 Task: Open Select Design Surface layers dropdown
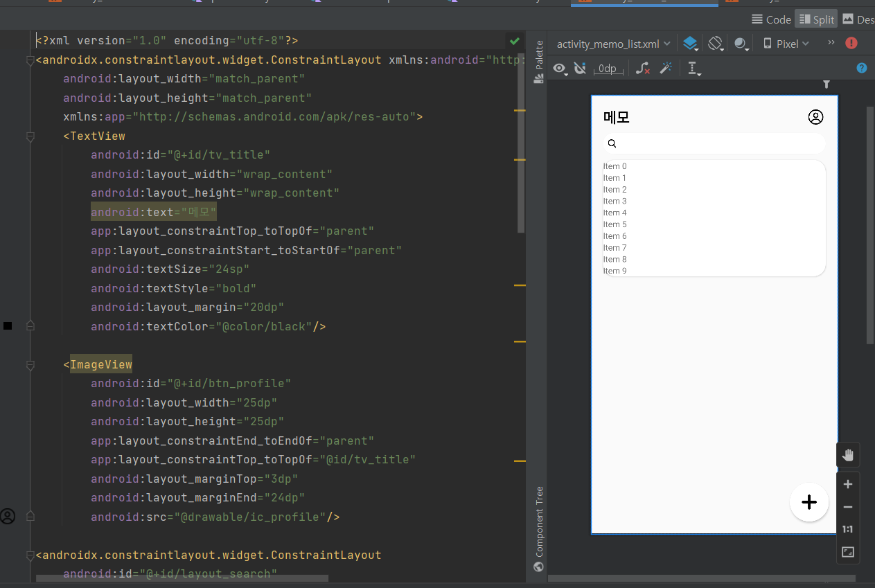pos(690,44)
